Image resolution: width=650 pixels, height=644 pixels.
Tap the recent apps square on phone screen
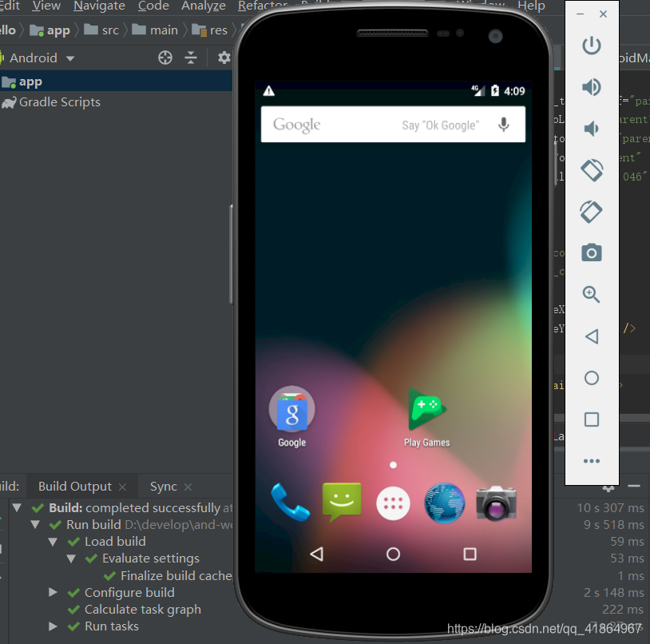pos(470,554)
